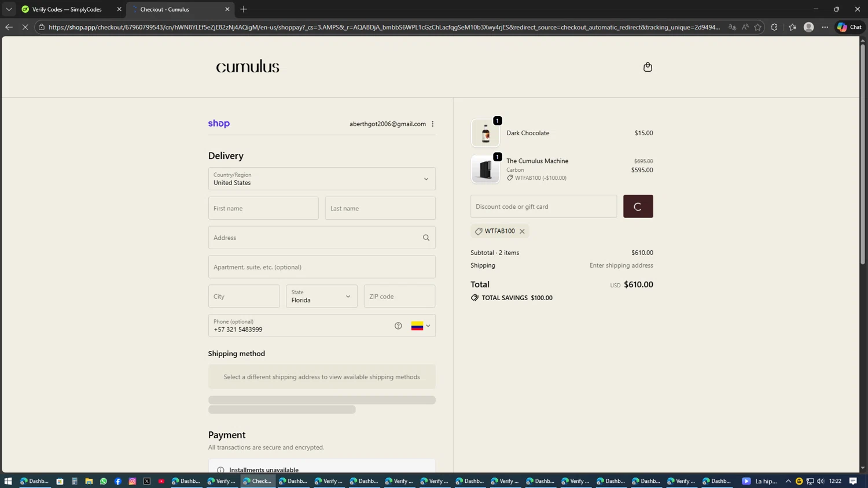Open Instagram from taskbar
The image size is (868, 488).
132,481
